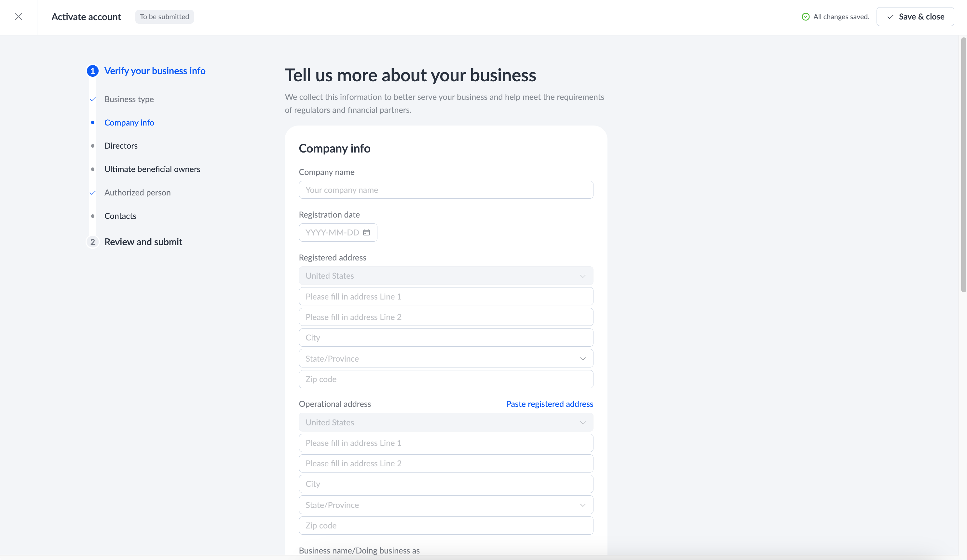This screenshot has height=560, width=967.
Task: Click the step 2 numbered circle
Action: coord(92,242)
